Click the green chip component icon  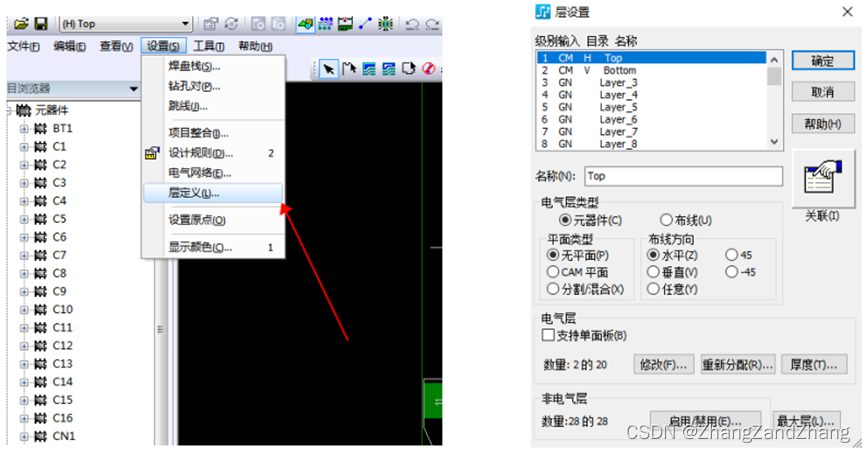pos(385,24)
